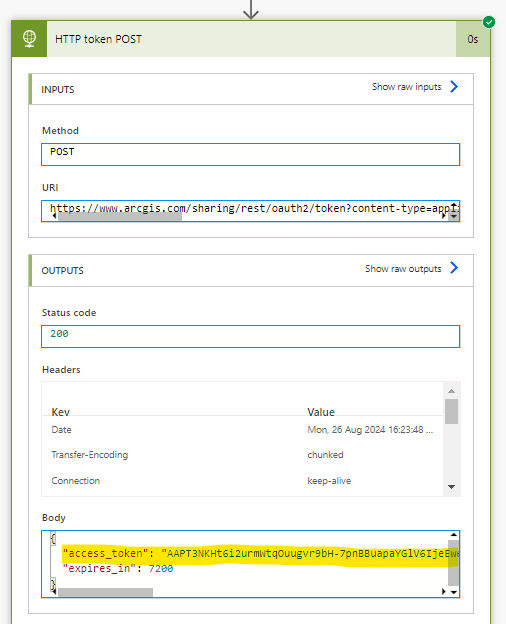Open Show raw outputs chevron

pyautogui.click(x=454, y=267)
